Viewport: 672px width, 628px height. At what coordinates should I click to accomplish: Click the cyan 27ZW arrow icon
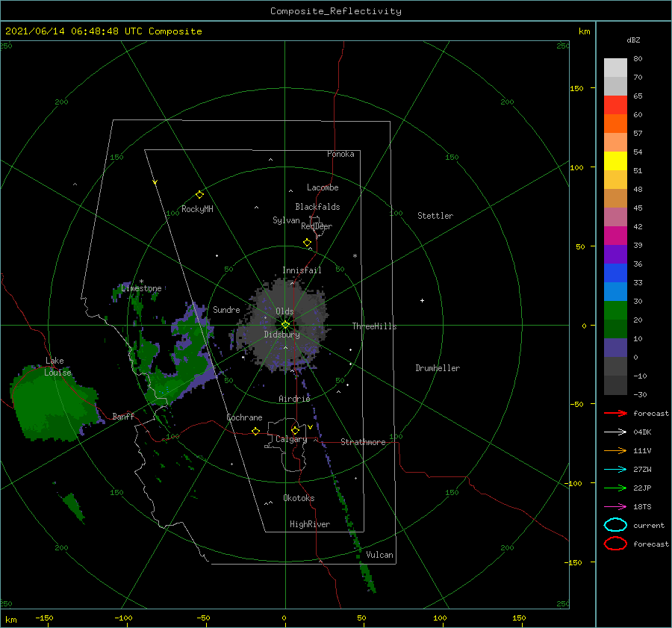(615, 470)
